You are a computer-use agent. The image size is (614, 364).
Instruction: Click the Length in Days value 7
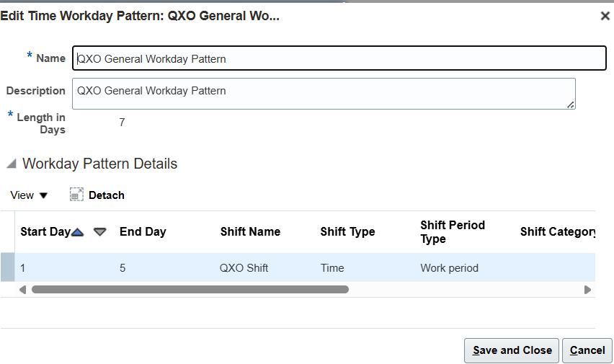(123, 123)
